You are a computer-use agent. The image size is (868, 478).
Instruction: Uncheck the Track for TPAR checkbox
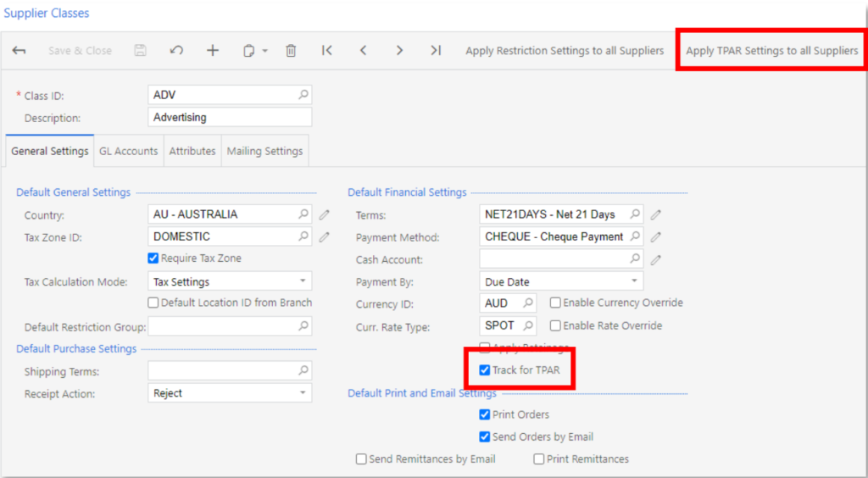tap(484, 370)
